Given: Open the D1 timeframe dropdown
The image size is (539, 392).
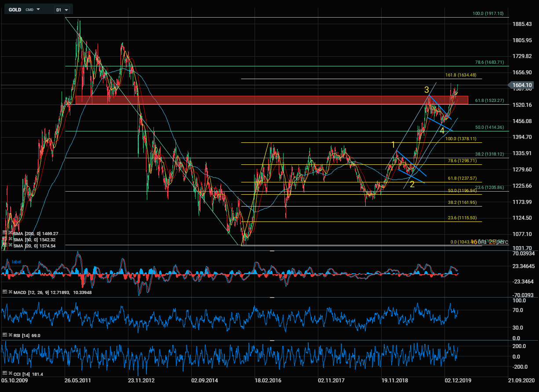Looking at the screenshot, I should [62, 9].
